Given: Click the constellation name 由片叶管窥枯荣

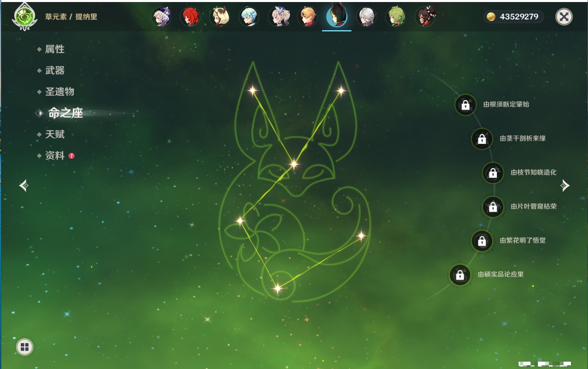Looking at the screenshot, I should click(x=534, y=206).
